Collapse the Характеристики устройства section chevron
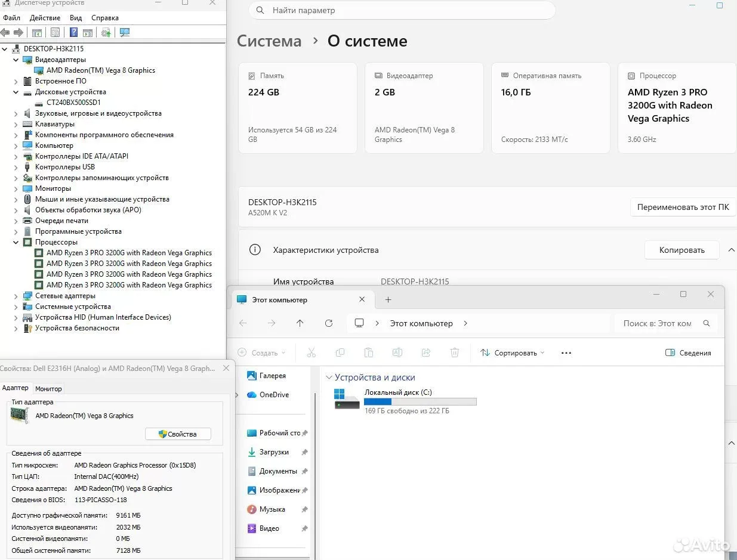 coord(731,250)
